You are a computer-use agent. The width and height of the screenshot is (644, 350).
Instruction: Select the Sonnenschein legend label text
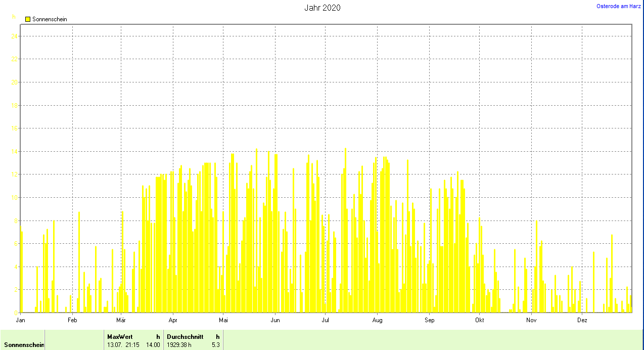pyautogui.click(x=50, y=19)
